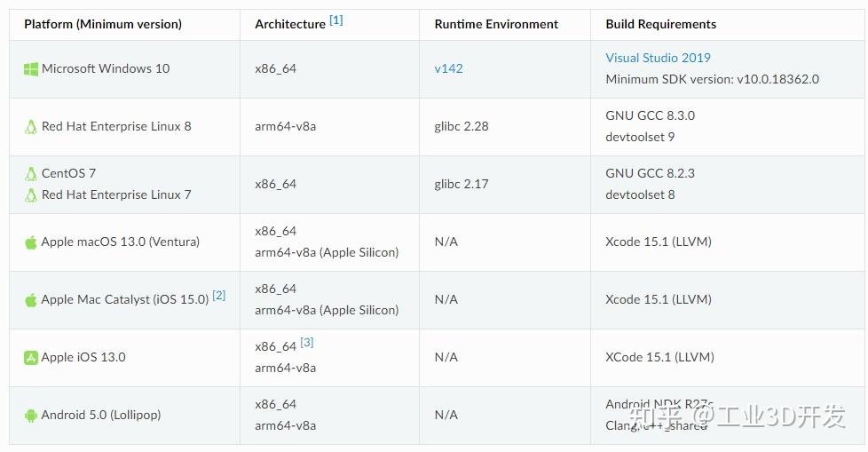868x452 pixels.
Task: Click the penguin icon beside Red Hat Enterprise Linux 7
Action: 31,195
